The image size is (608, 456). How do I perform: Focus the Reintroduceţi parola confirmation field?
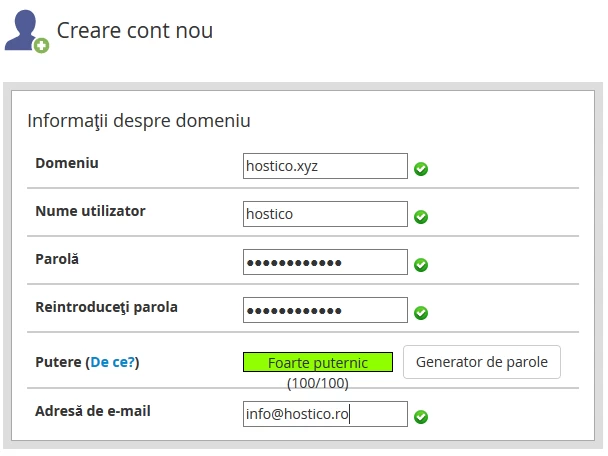[325, 310]
